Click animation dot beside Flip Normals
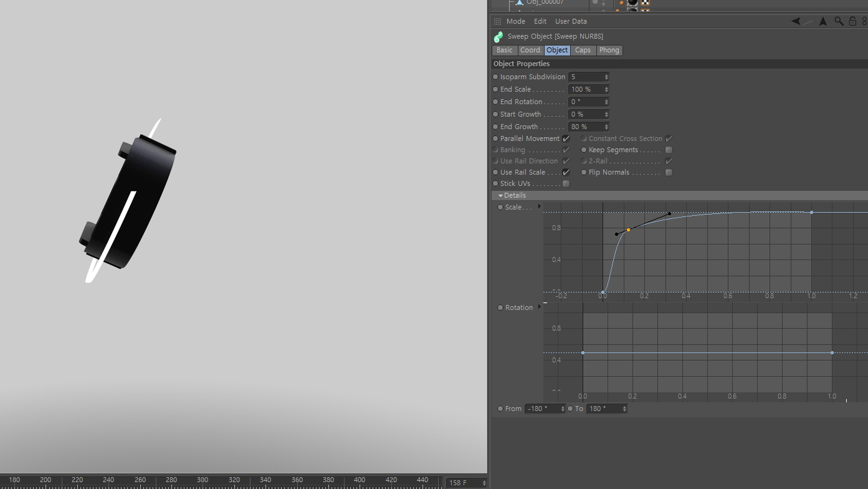This screenshot has width=868, height=489. 584,172
